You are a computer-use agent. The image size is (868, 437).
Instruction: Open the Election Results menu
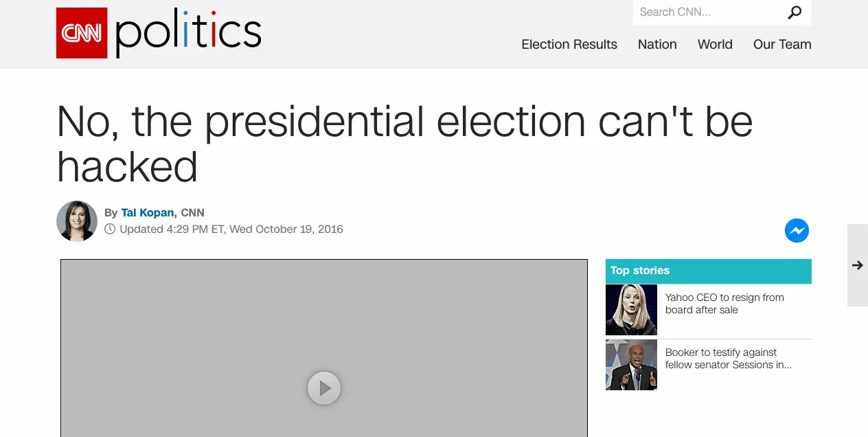[x=569, y=45]
